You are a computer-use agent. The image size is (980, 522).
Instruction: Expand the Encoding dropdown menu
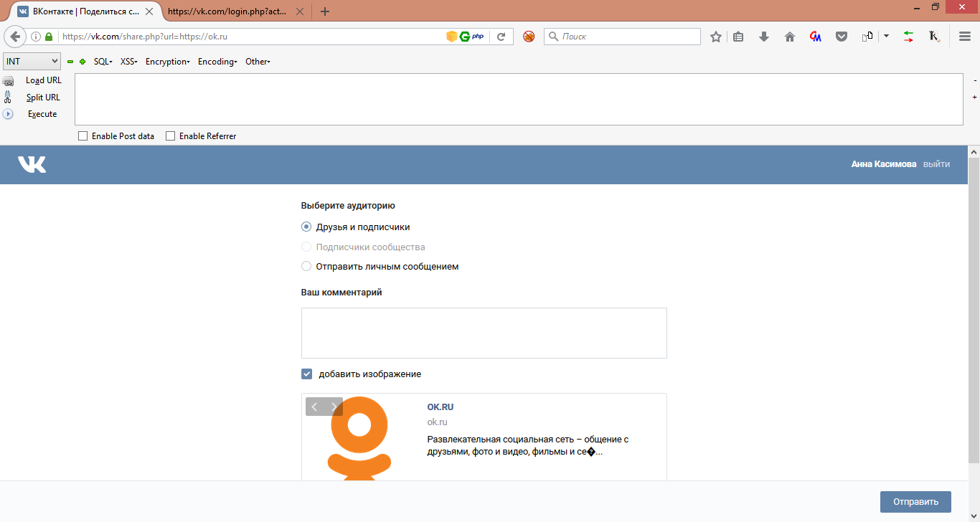[x=217, y=62]
